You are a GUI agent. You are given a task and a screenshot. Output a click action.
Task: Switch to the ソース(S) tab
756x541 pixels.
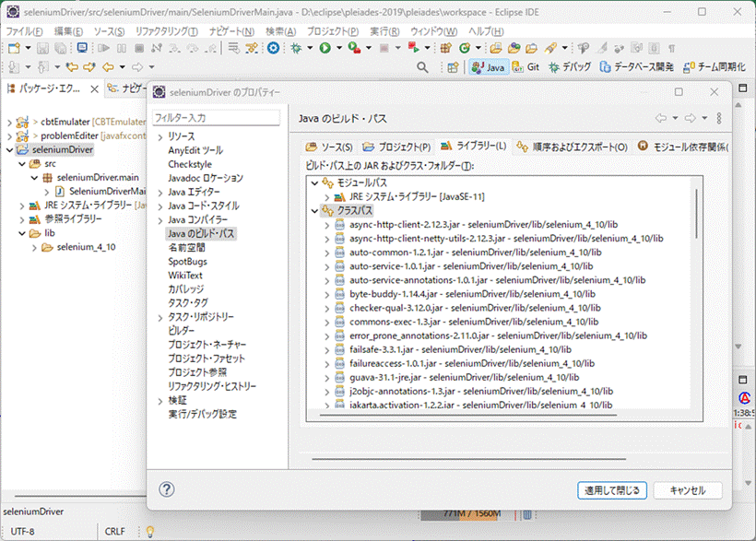click(329, 147)
